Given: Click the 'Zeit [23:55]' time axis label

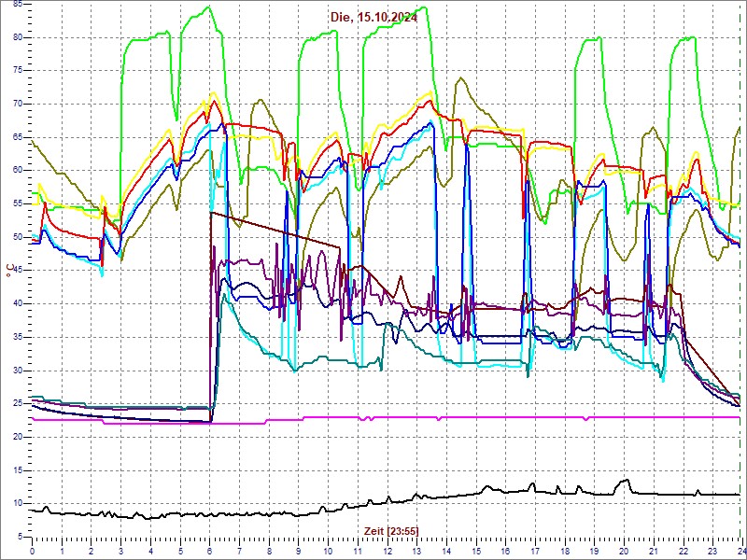Looking at the screenshot, I should pyautogui.click(x=391, y=531).
